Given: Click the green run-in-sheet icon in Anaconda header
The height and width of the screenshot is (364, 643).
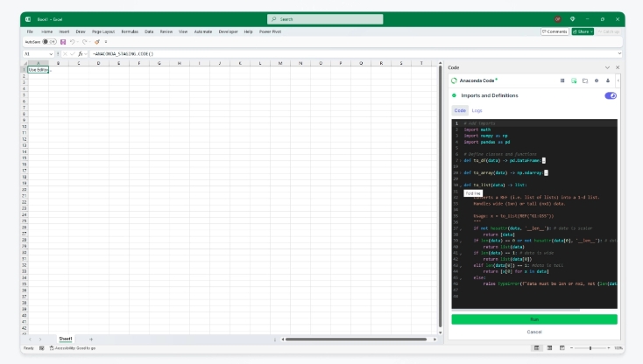Looking at the screenshot, I should [x=574, y=80].
